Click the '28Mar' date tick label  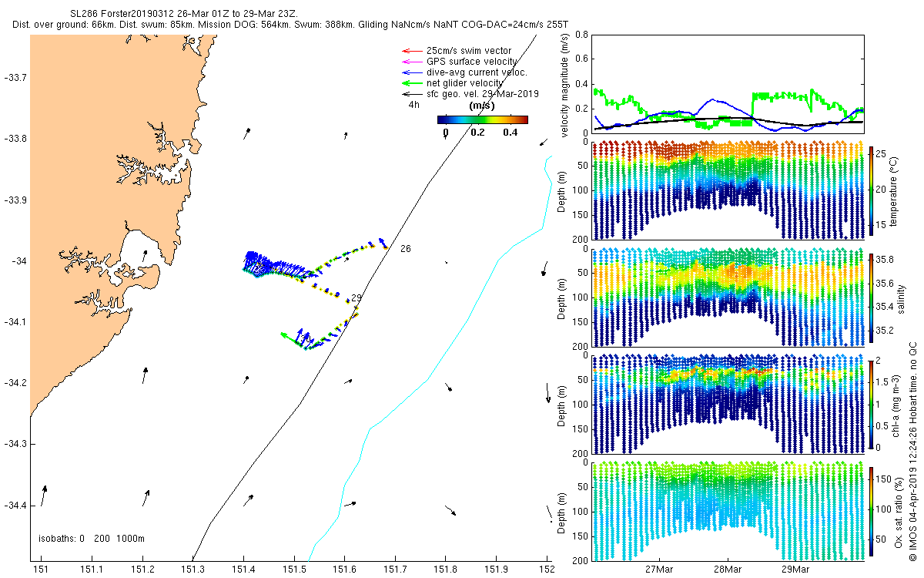728,570
